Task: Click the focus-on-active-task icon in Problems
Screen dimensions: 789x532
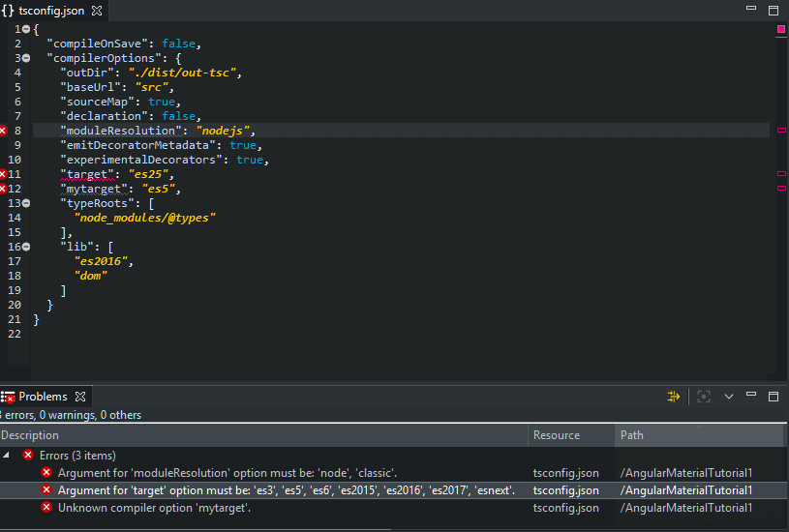Action: 704,397
